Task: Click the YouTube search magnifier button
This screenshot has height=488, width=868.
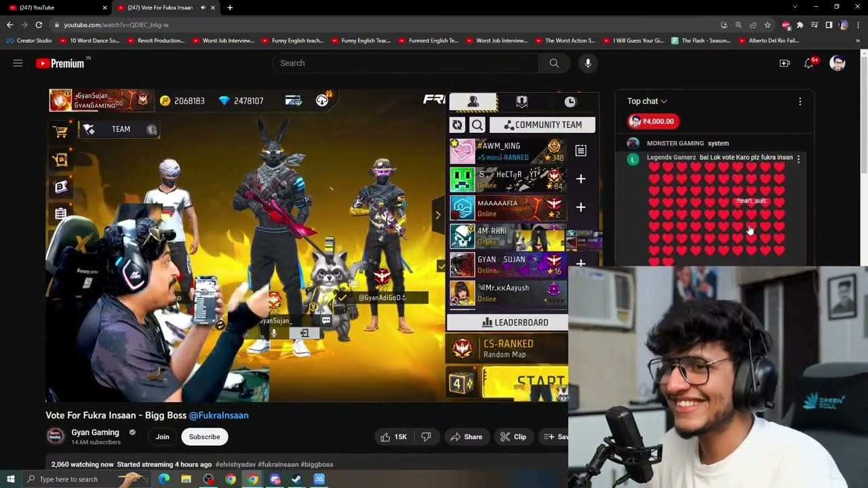Action: point(554,63)
